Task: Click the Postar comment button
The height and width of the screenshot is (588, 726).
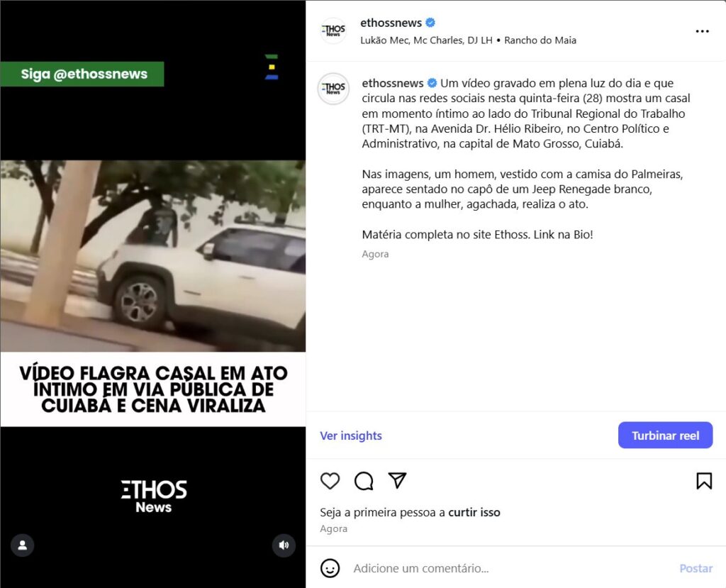Action: tap(696, 568)
